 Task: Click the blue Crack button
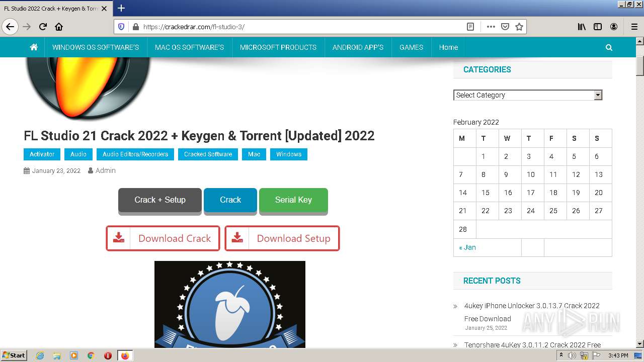(x=230, y=200)
